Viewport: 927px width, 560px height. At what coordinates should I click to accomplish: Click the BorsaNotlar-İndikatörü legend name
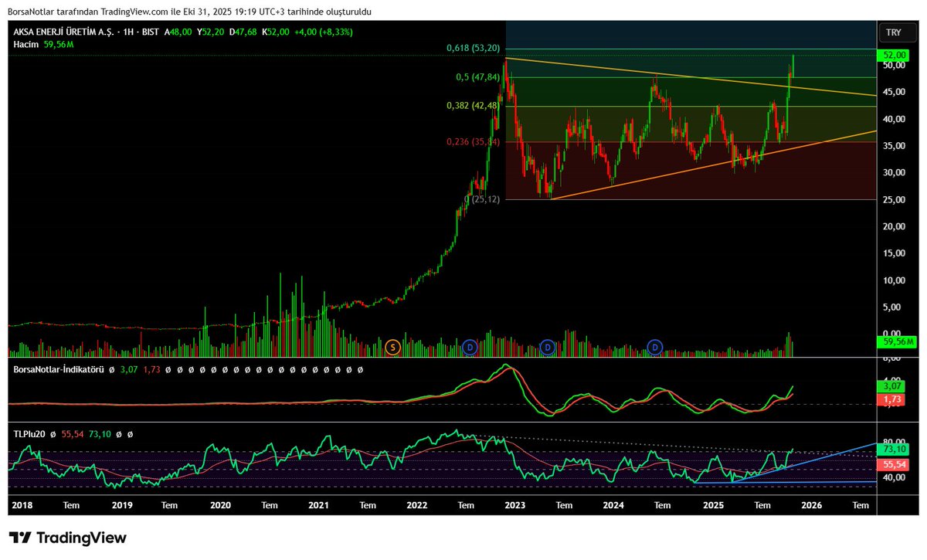58,370
